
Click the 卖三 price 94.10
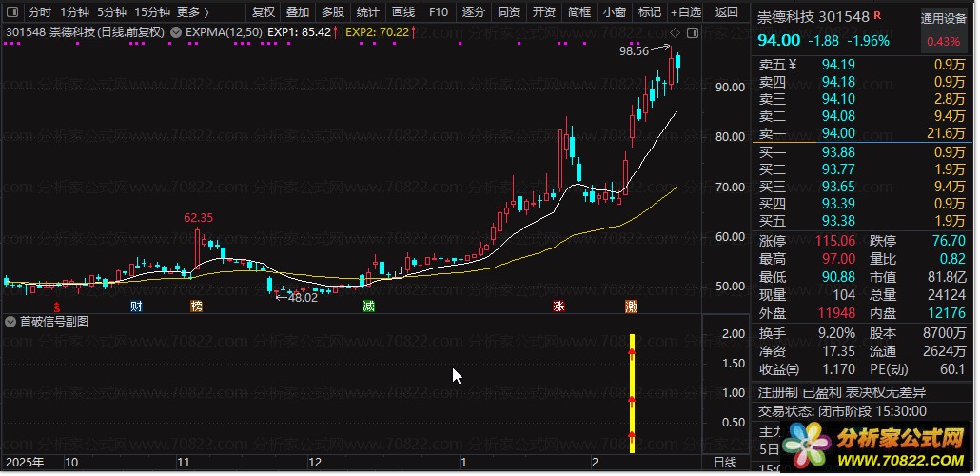[x=838, y=98]
